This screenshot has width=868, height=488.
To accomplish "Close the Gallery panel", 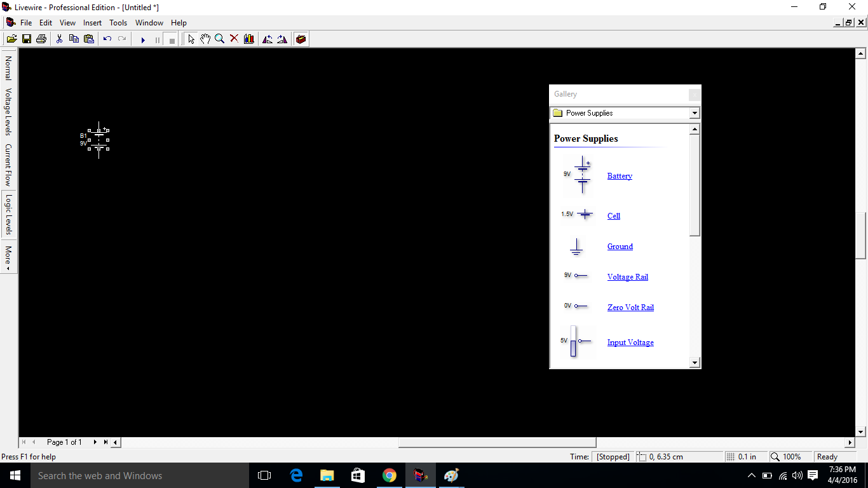I will (x=695, y=94).
